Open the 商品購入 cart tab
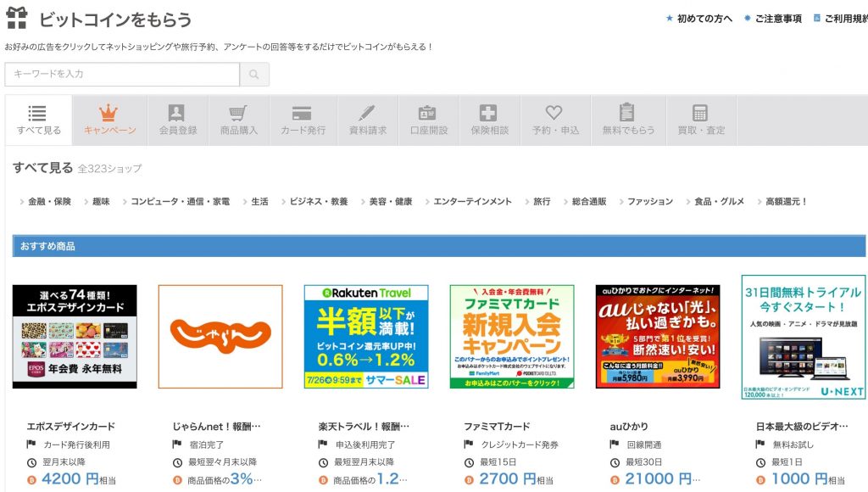 tap(238, 120)
